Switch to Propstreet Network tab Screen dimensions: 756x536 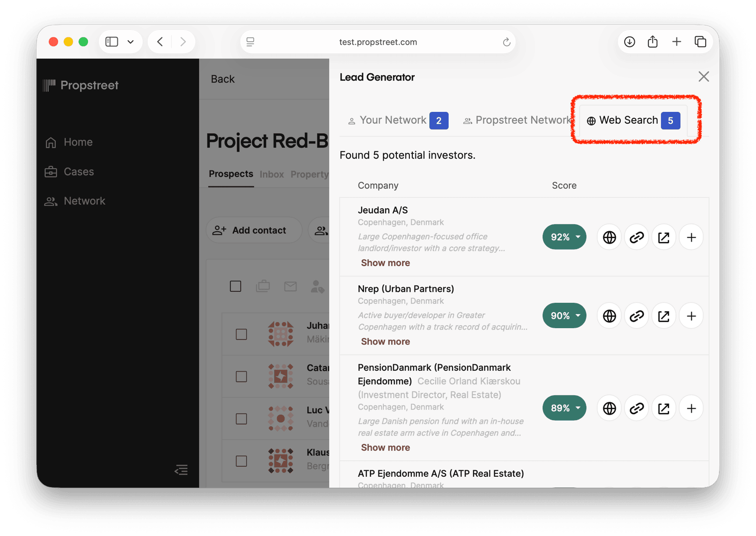517,120
